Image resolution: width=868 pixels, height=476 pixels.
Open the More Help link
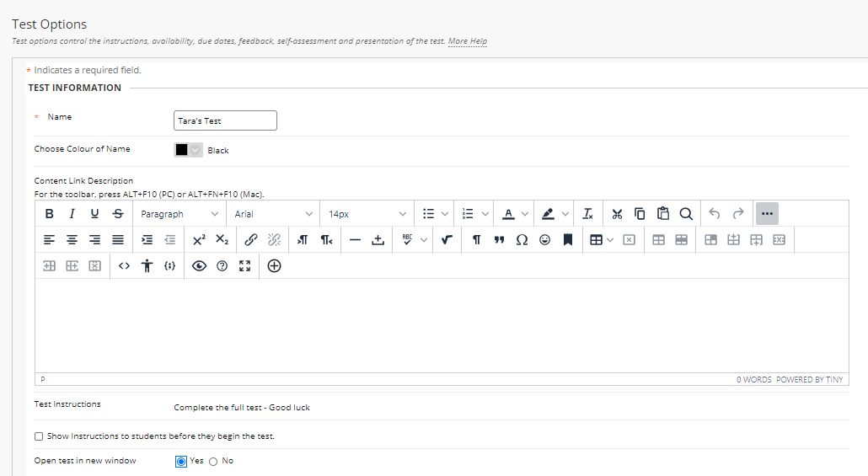tap(467, 41)
